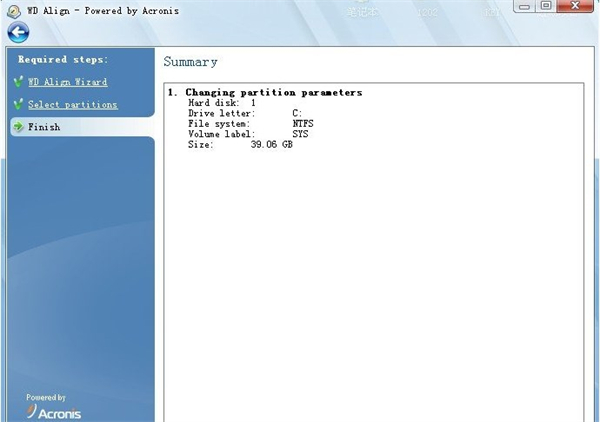Click the 'C:' drive letter value

[297, 113]
